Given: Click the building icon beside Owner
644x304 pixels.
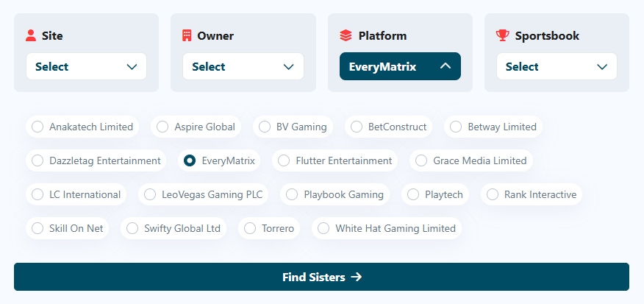Looking at the screenshot, I should [187, 35].
